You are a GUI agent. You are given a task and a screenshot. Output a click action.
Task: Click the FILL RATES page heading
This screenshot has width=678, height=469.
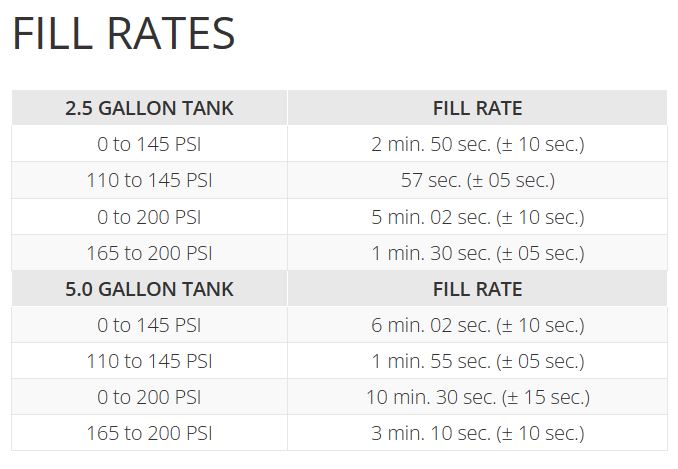tap(123, 34)
